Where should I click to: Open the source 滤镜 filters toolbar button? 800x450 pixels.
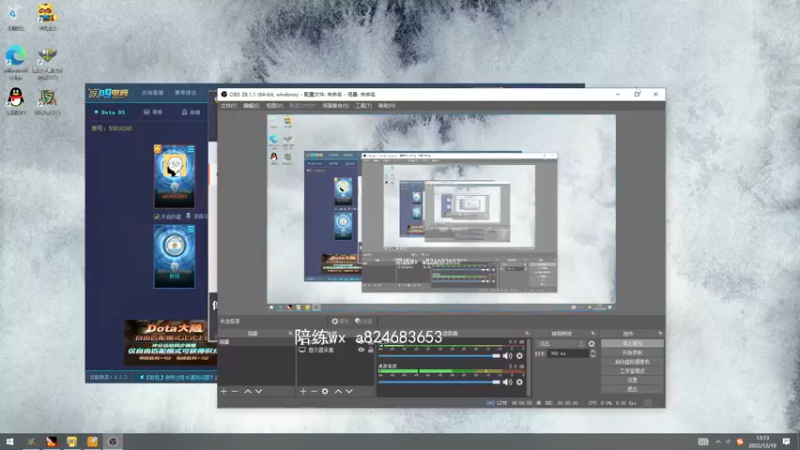click(364, 321)
